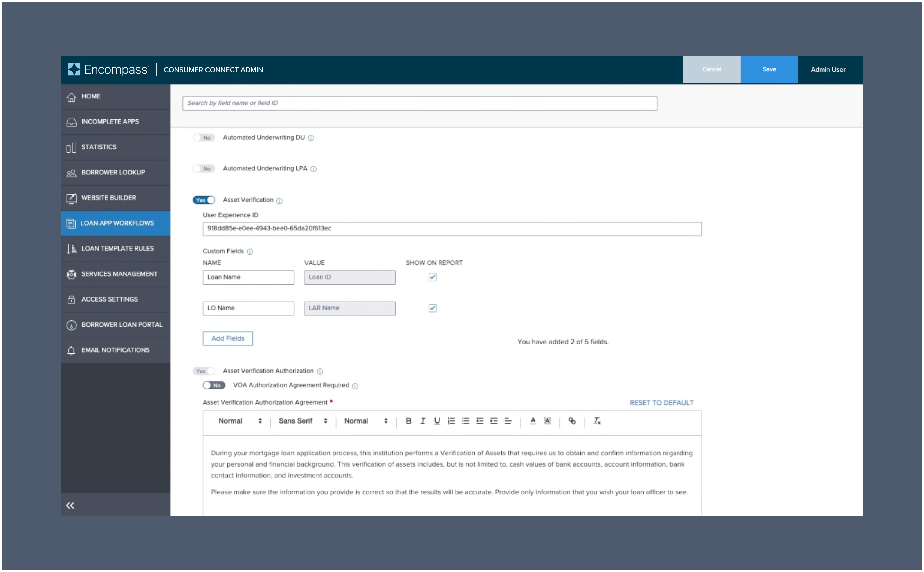The image size is (924, 572).
Task: Open the Sans Serif font dropdown
Action: pyautogui.click(x=303, y=421)
